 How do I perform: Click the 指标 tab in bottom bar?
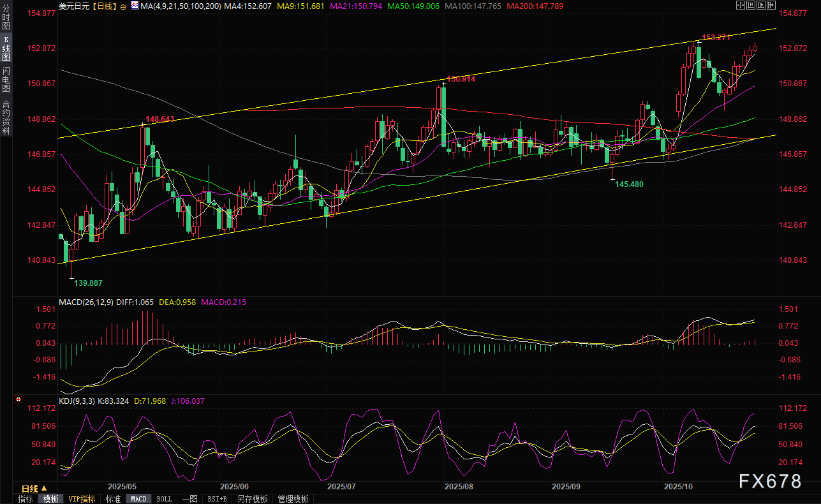coord(26,499)
